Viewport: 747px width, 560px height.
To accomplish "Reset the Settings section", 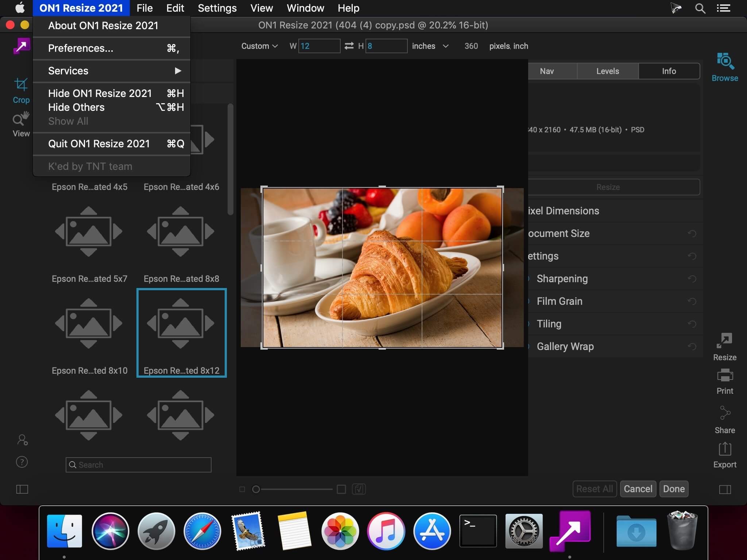I will (692, 256).
